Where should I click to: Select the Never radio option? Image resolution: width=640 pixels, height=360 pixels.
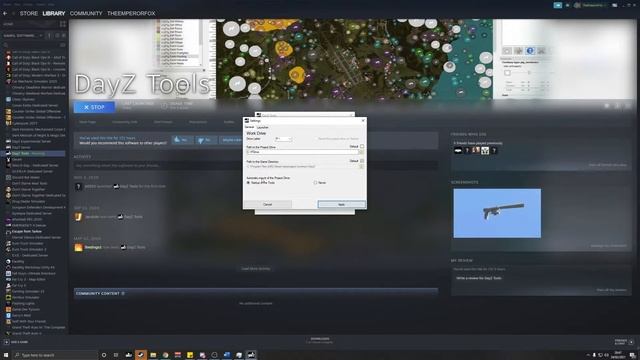316,182
